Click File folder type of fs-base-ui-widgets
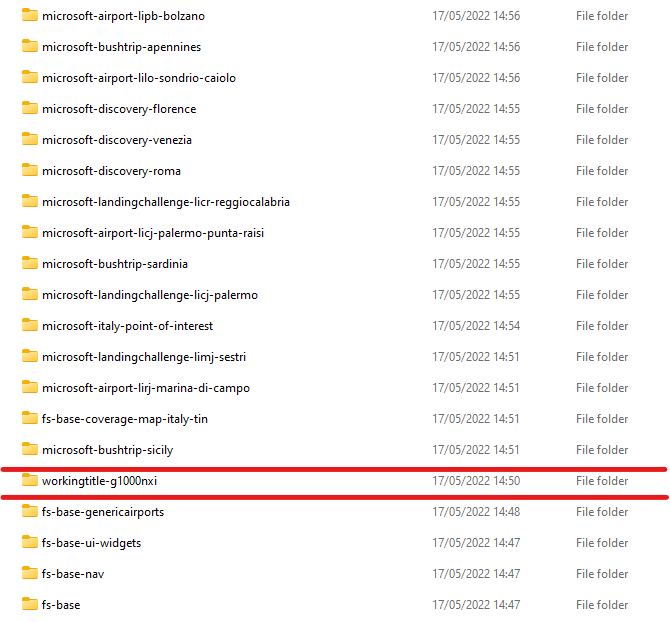This screenshot has width=670, height=622. click(x=602, y=543)
